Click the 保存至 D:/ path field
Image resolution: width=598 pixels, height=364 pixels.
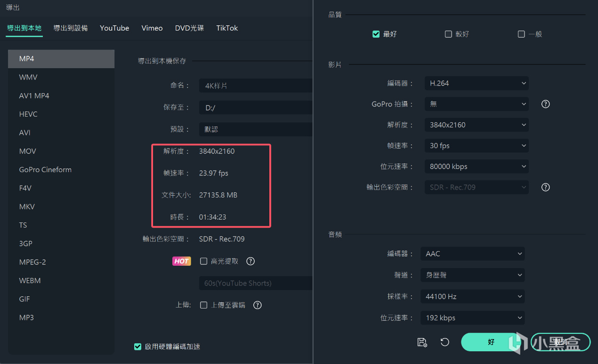click(x=256, y=108)
